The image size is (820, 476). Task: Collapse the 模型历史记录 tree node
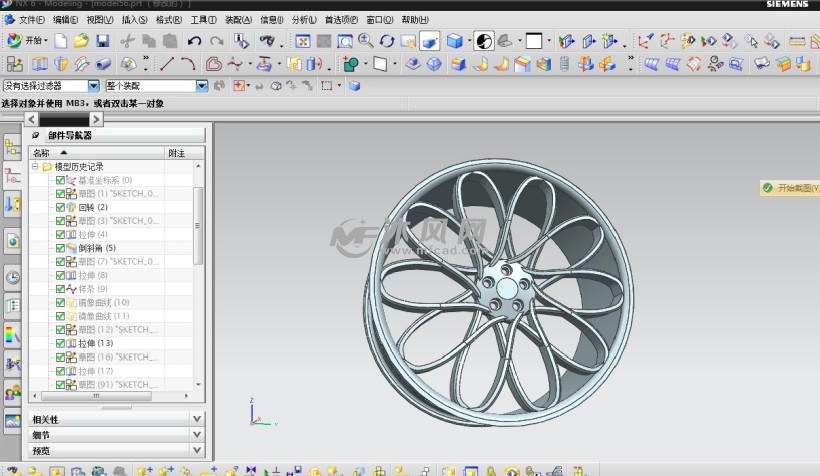(x=35, y=166)
